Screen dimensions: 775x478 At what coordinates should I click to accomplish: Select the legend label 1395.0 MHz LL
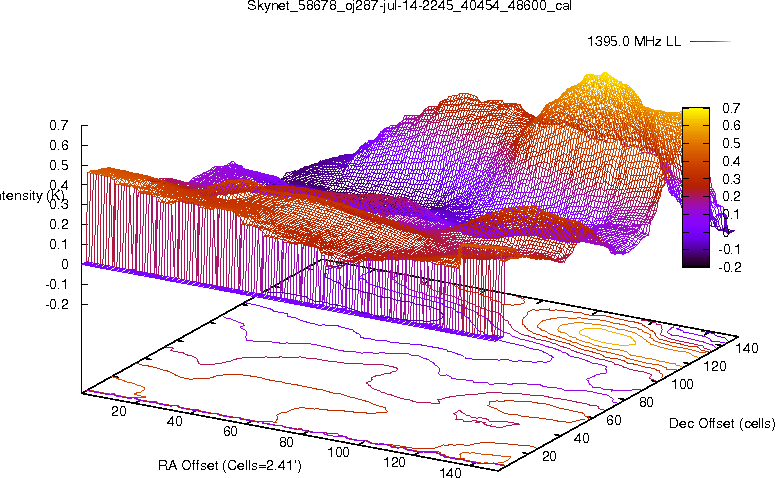(634, 42)
